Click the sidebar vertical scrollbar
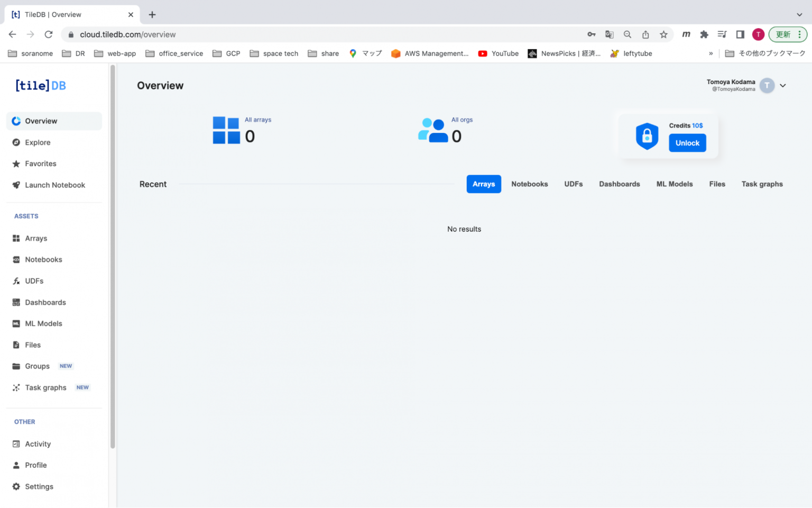812x508 pixels. [x=113, y=257]
